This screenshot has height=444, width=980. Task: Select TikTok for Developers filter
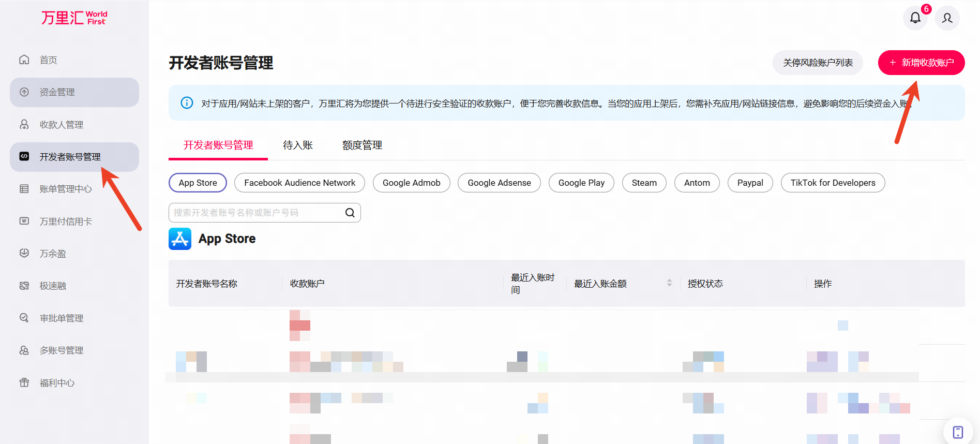[x=833, y=183]
